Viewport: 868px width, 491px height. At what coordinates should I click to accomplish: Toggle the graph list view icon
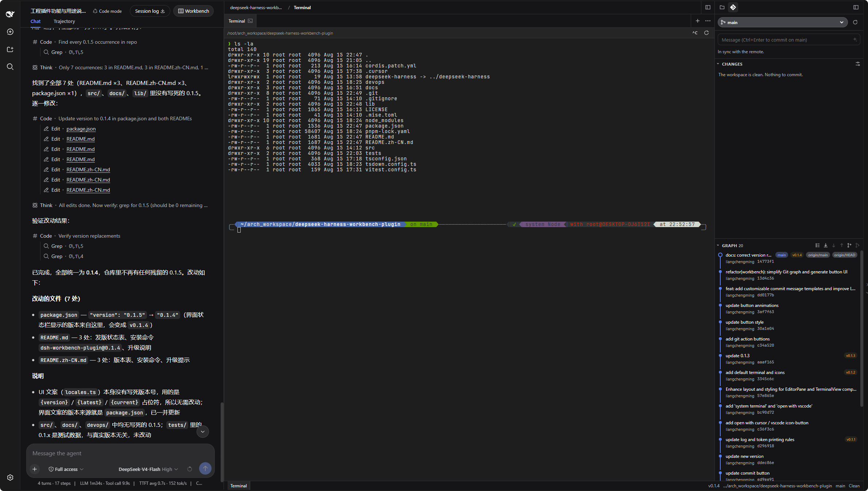pos(817,245)
